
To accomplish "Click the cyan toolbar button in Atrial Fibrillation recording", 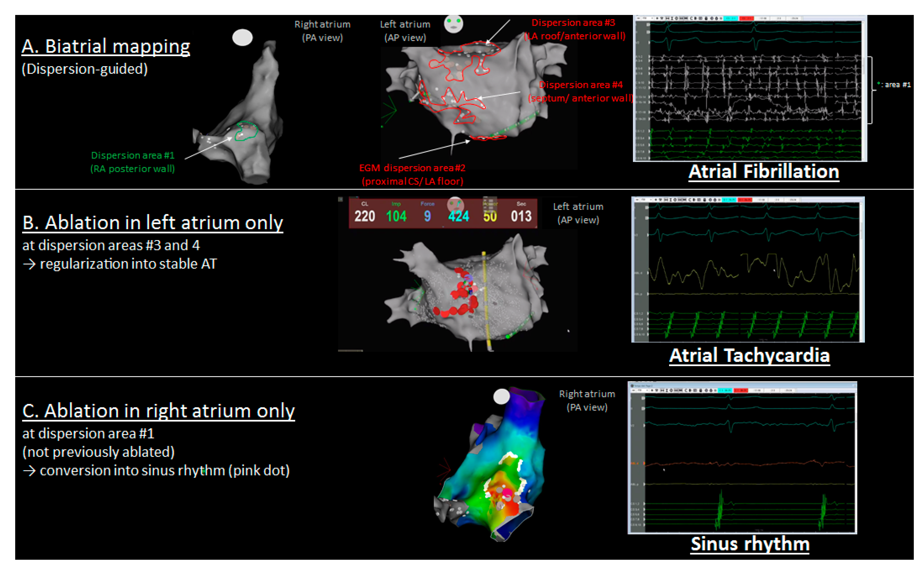I will (730, 18).
